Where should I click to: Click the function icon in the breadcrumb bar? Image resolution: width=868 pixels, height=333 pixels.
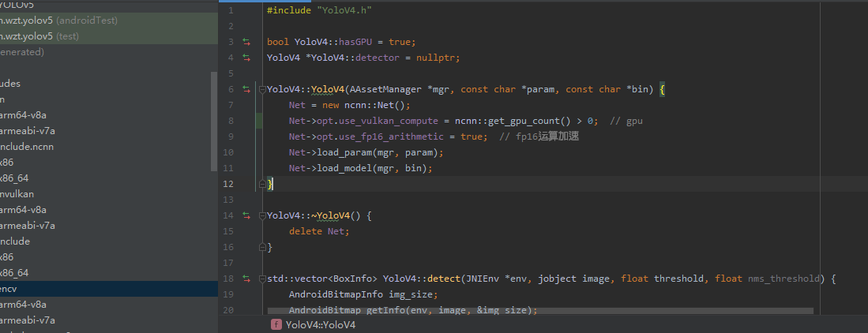[276, 325]
